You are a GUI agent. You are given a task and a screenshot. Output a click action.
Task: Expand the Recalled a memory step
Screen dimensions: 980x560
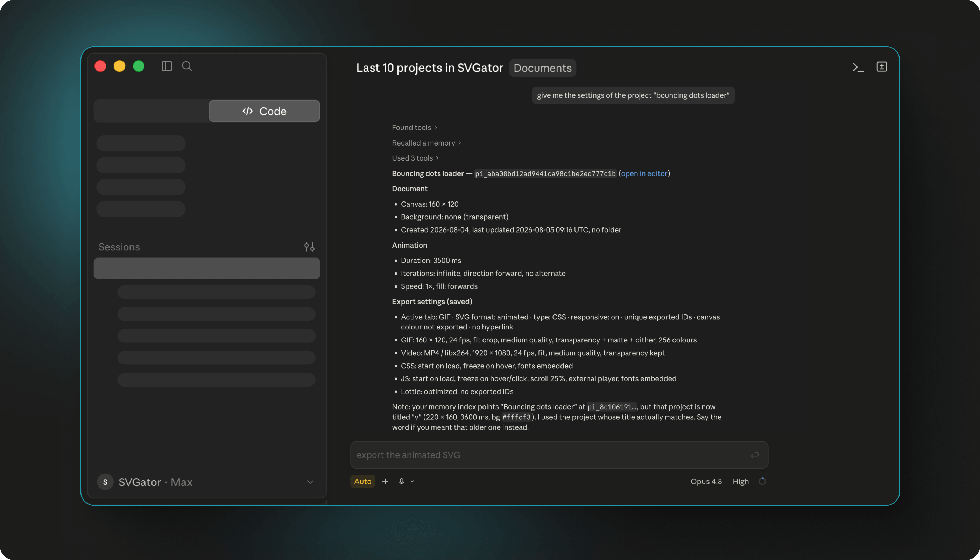point(426,143)
